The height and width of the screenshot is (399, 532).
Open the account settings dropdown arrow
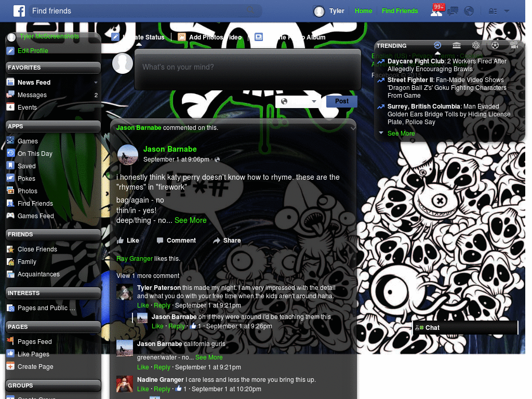click(507, 11)
